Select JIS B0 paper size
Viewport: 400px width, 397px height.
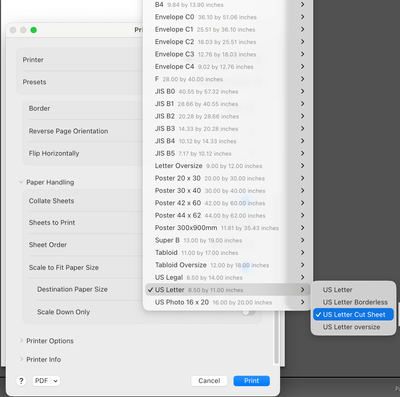[x=228, y=91]
